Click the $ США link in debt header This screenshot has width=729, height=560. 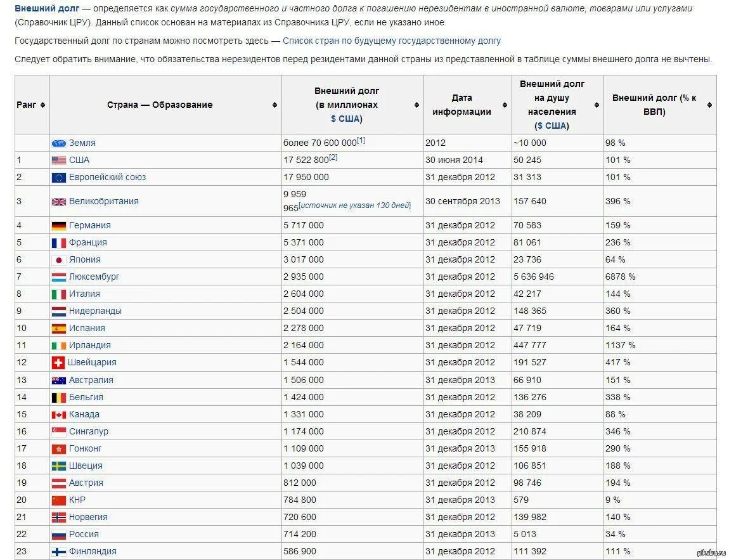pos(346,119)
